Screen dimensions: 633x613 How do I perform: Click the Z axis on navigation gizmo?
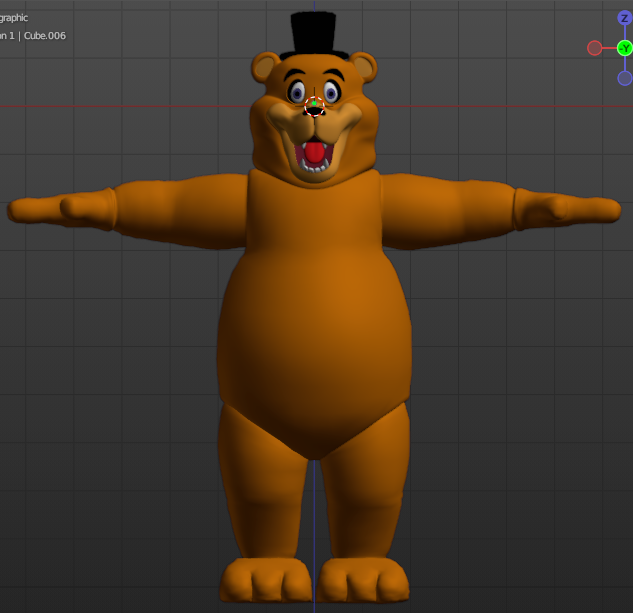click(x=625, y=18)
